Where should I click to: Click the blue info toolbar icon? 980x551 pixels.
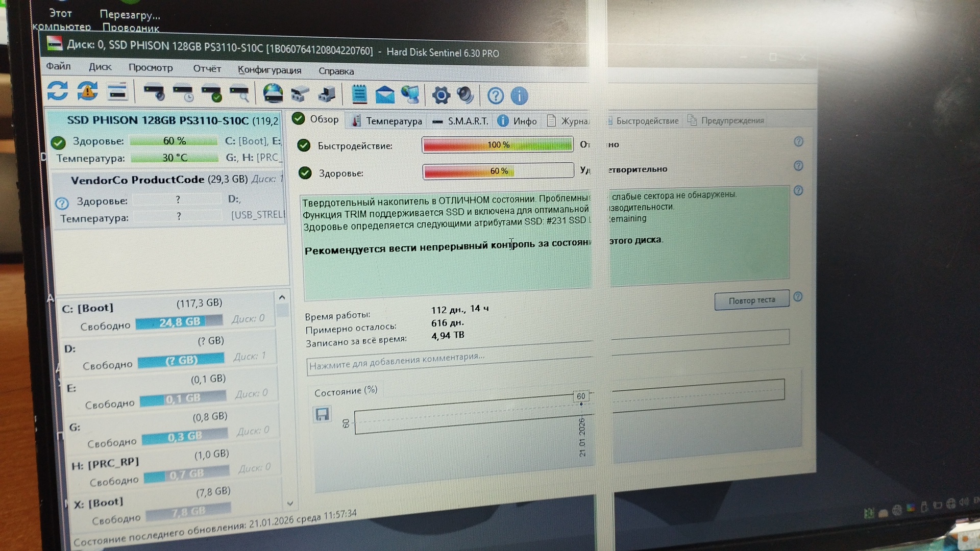(x=519, y=95)
